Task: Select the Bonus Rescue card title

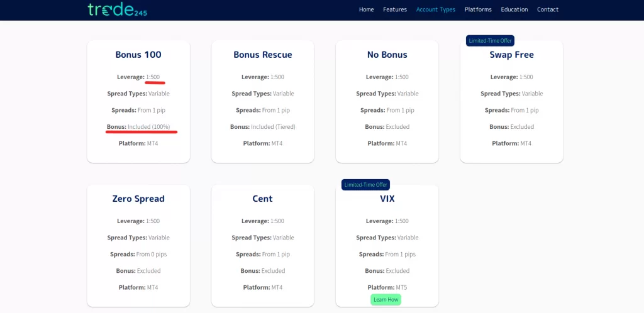Action: click(x=263, y=55)
